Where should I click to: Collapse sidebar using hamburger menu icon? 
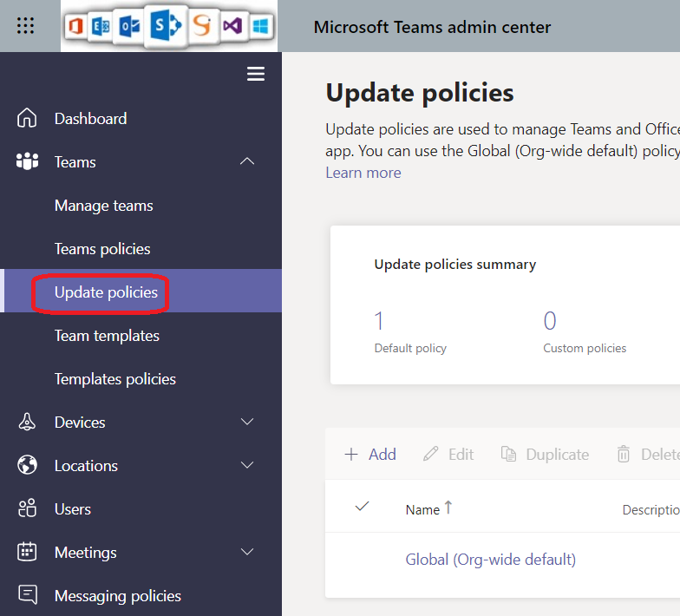(256, 75)
